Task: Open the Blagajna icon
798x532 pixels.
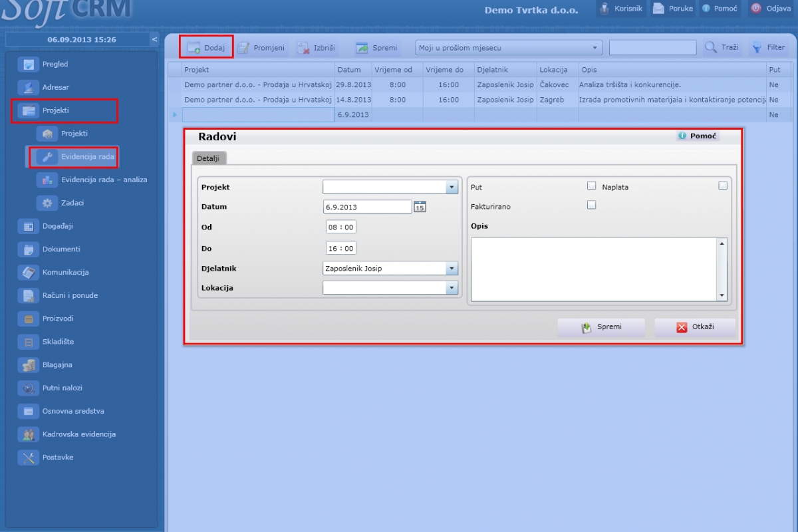Action: [x=28, y=364]
